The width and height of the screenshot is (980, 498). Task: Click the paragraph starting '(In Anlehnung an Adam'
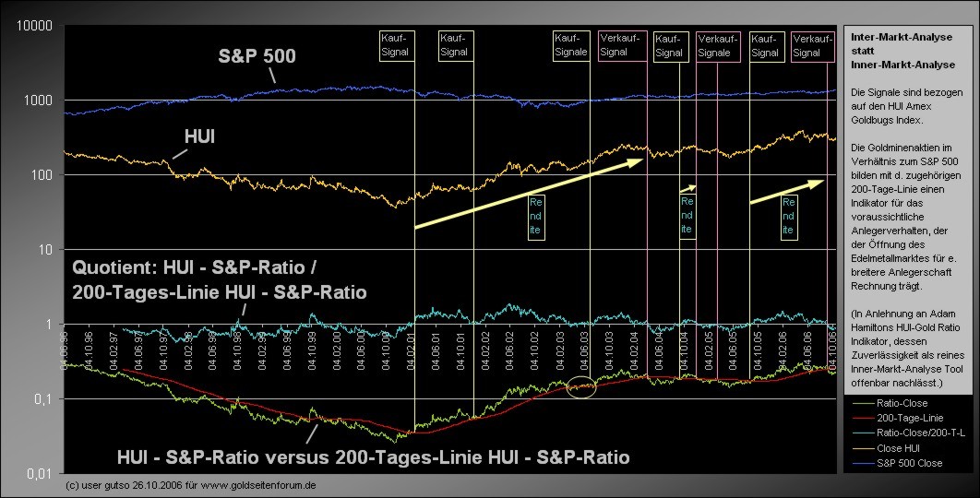[x=907, y=348]
